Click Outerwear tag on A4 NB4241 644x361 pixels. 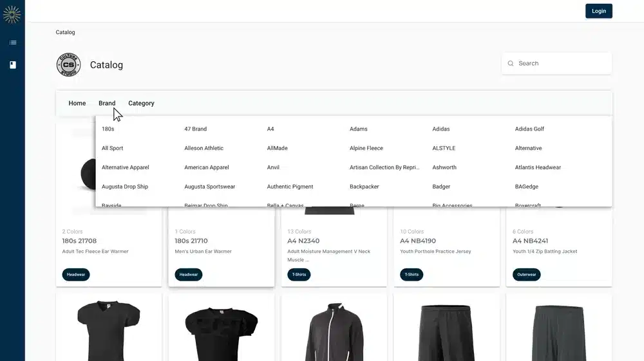527,274
